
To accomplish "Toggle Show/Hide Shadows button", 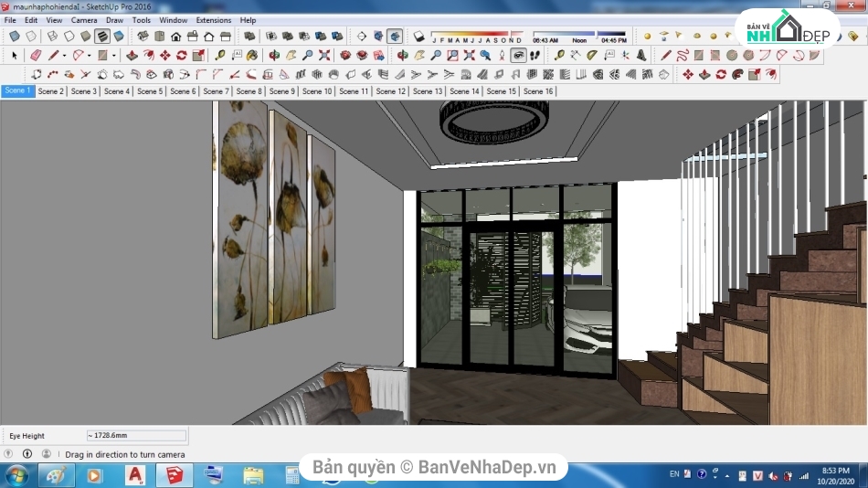I will tap(419, 37).
